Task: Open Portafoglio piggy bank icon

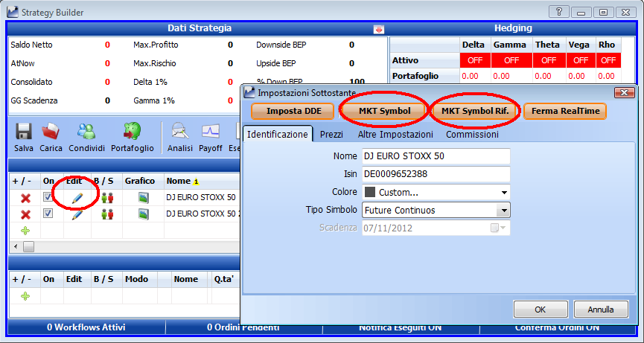Action: point(132,132)
